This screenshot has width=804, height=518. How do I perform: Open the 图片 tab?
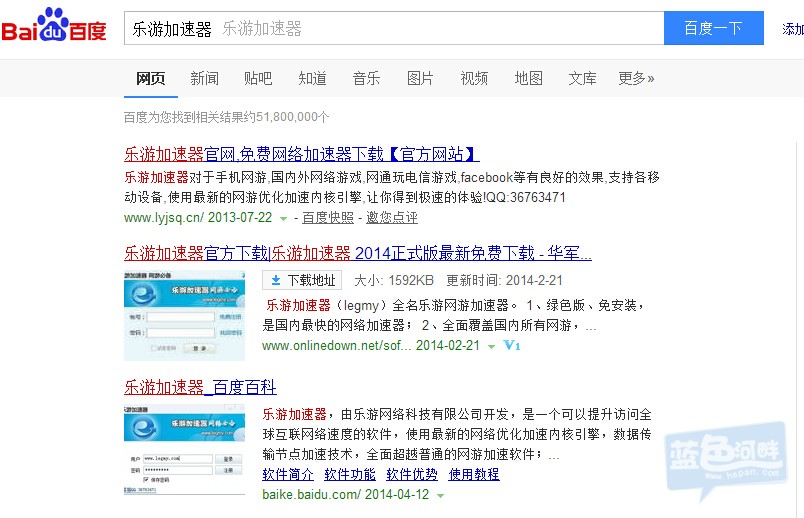[420, 78]
